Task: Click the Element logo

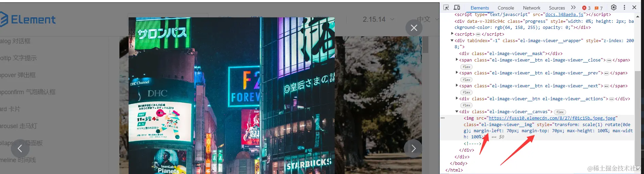Action: tap(27, 19)
